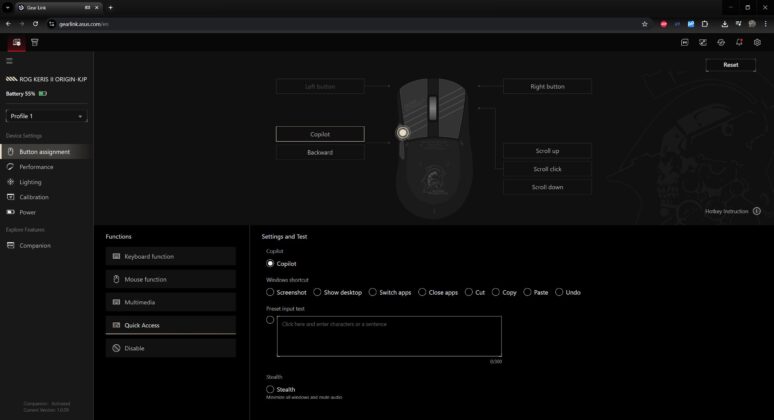Click the red extension icon in toolbar

[x=663, y=24]
